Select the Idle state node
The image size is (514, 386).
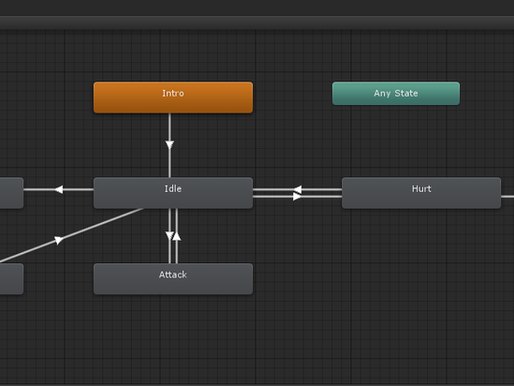pyautogui.click(x=173, y=193)
